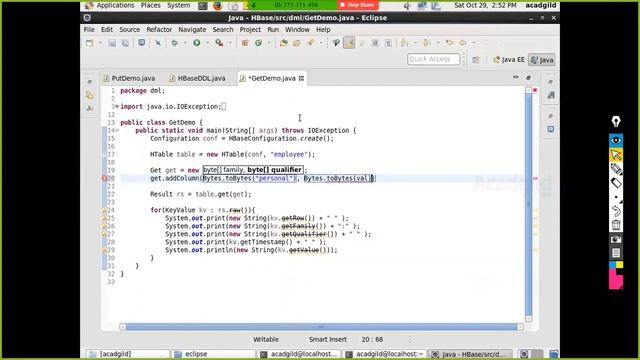Screen dimensions: 640x360
Task: Click the eclipse taskbar button
Action: click(x=213, y=354)
